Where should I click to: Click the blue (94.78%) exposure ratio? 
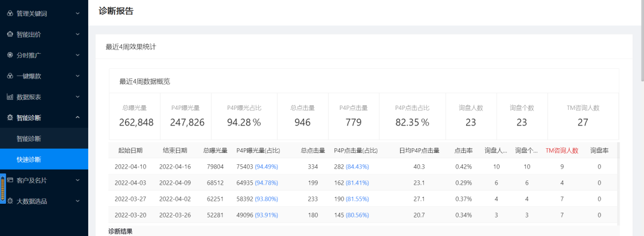267,183
